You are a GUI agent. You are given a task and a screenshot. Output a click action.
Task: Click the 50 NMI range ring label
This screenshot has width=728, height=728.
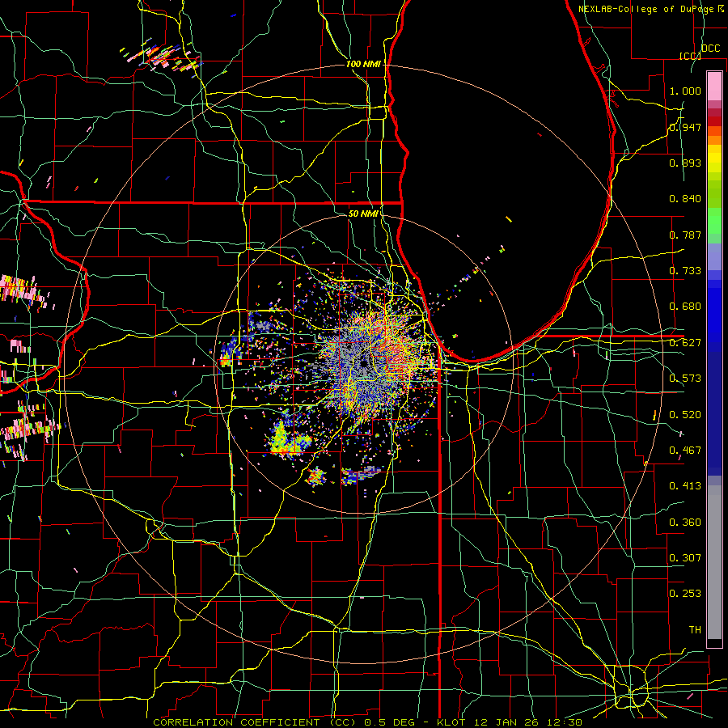(x=363, y=214)
